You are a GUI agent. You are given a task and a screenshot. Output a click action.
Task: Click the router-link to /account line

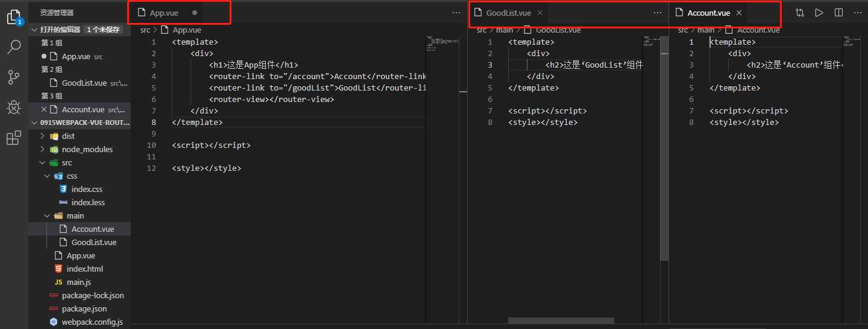point(318,76)
